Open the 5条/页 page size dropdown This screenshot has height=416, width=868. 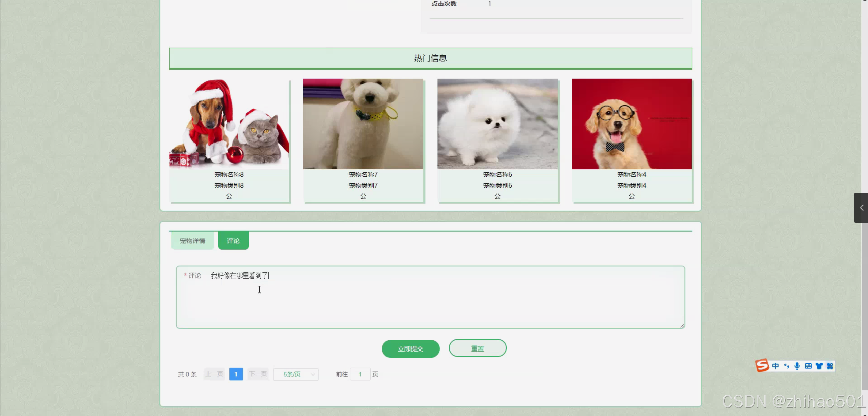coord(296,374)
